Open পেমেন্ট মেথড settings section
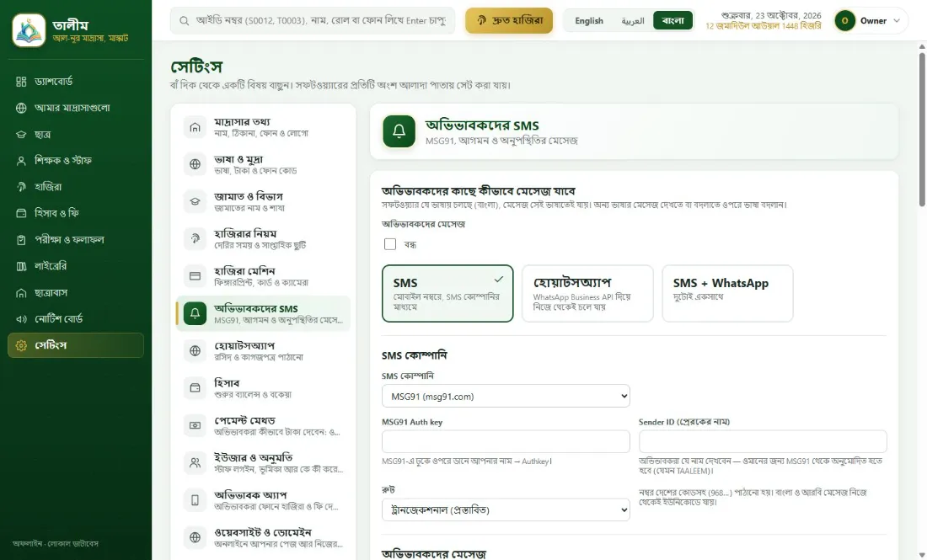 coord(263,425)
